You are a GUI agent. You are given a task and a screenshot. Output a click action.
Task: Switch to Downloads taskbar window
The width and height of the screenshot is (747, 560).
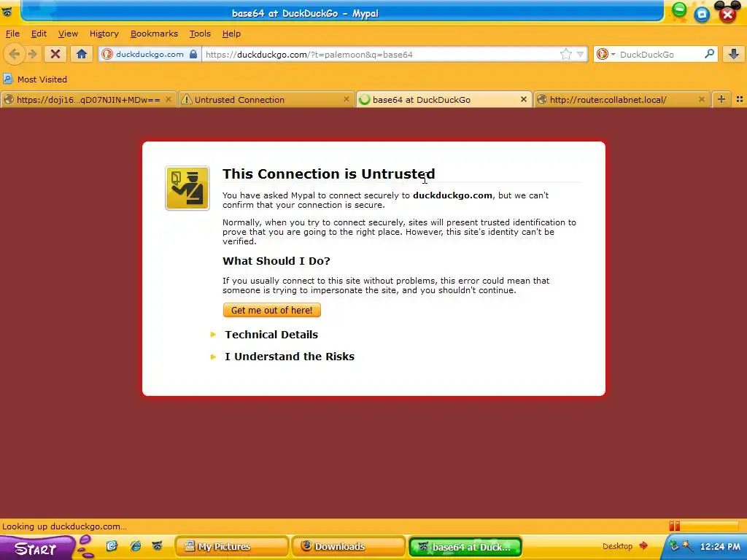point(348,546)
